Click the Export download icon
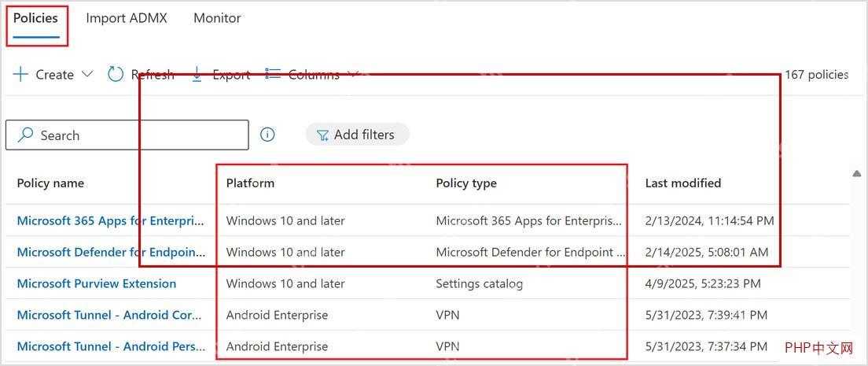This screenshot has width=868, height=366. [197, 74]
